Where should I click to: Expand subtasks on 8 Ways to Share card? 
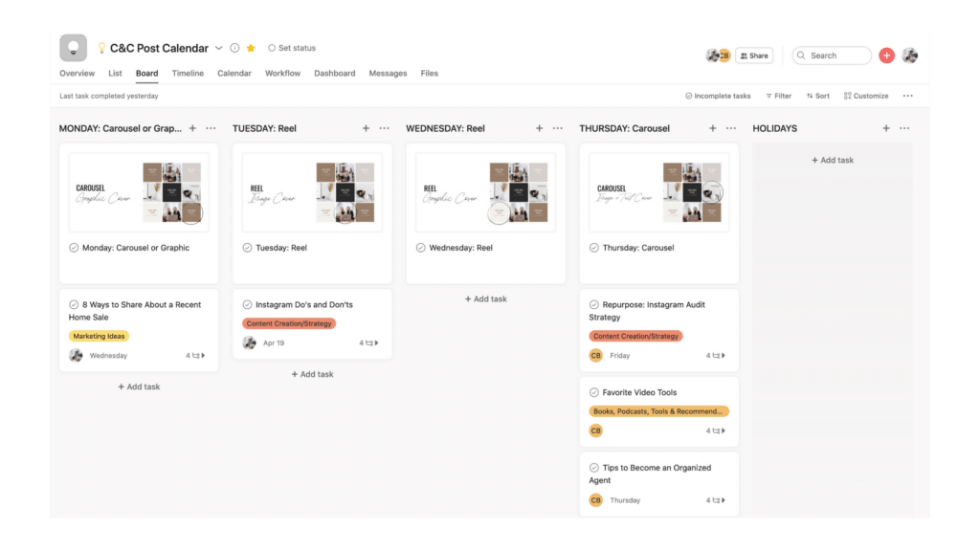click(195, 356)
